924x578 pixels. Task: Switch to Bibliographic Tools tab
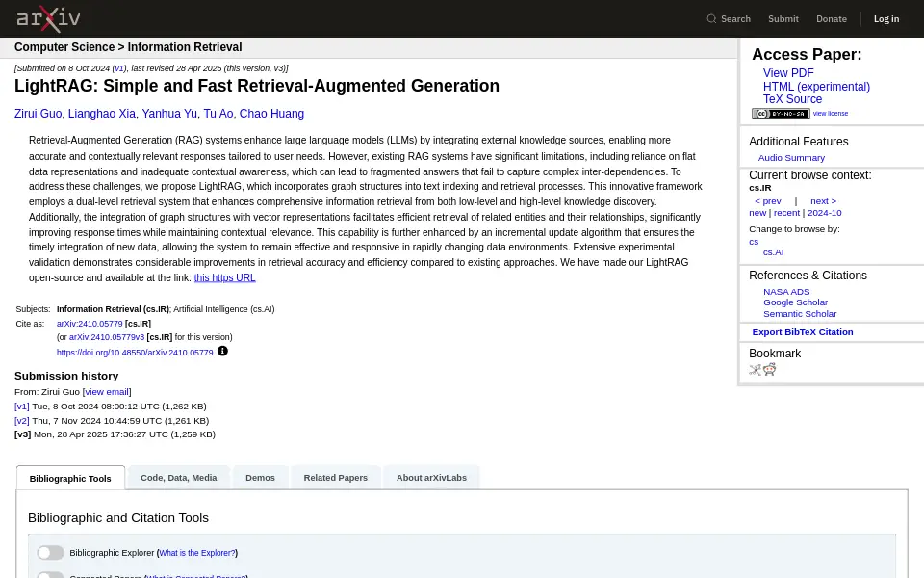tap(70, 479)
